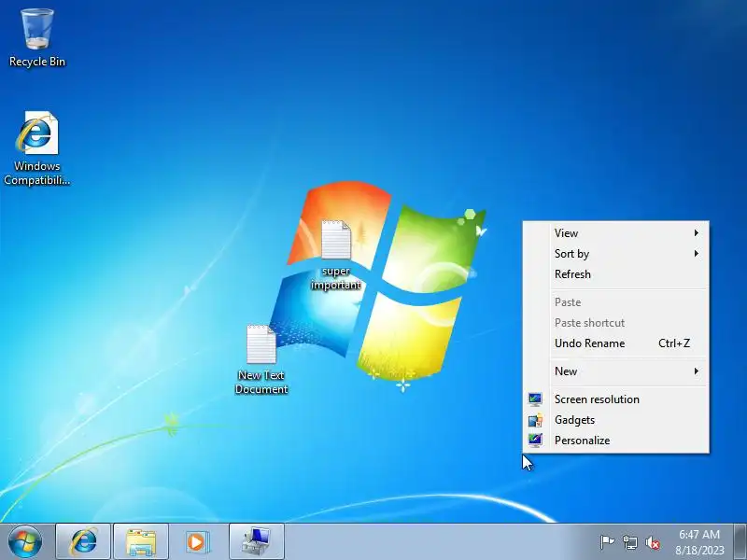Screen dimensions: 747x560
Task: Choose Undo Rename in the context menu
Action: [616, 343]
